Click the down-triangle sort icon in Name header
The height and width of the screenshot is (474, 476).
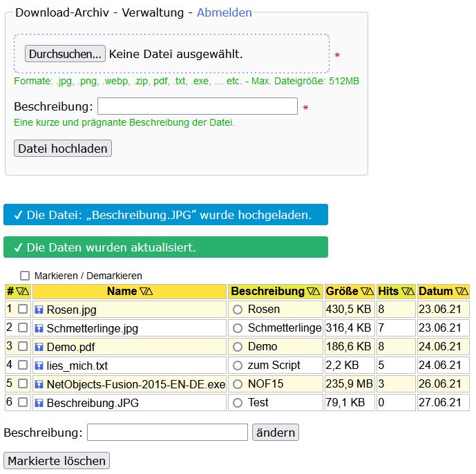point(143,292)
